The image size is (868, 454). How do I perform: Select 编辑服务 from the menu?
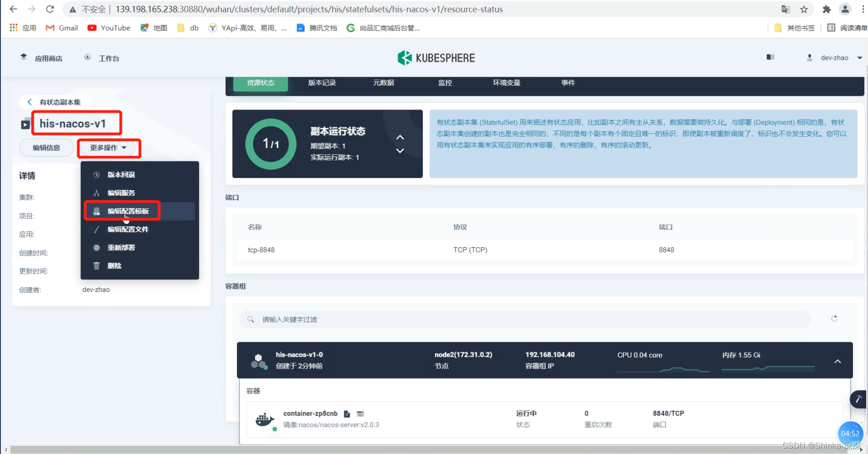(x=139, y=193)
